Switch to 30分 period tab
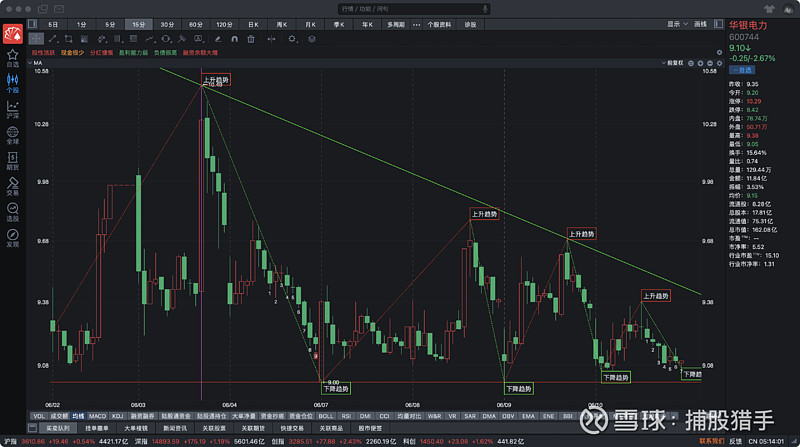The image size is (800, 447). point(167,24)
